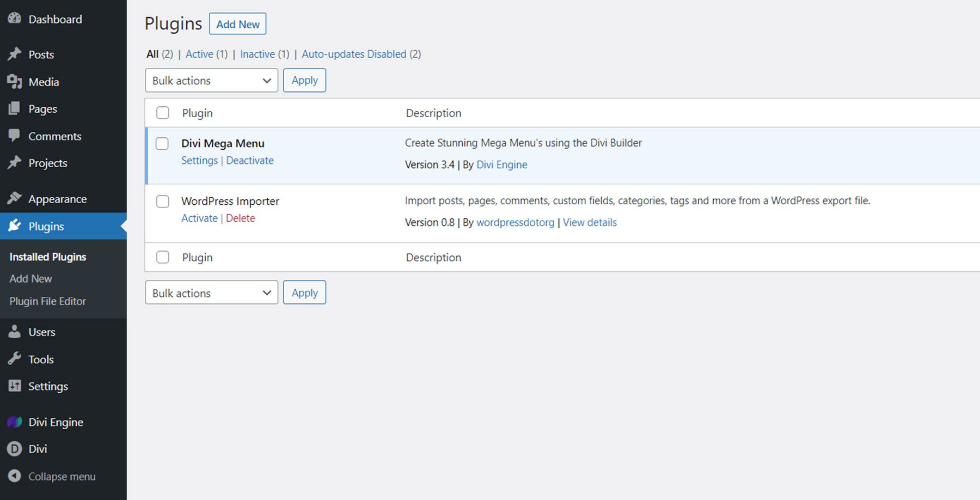
Task: Select the Plugins plug icon
Action: tap(14, 226)
